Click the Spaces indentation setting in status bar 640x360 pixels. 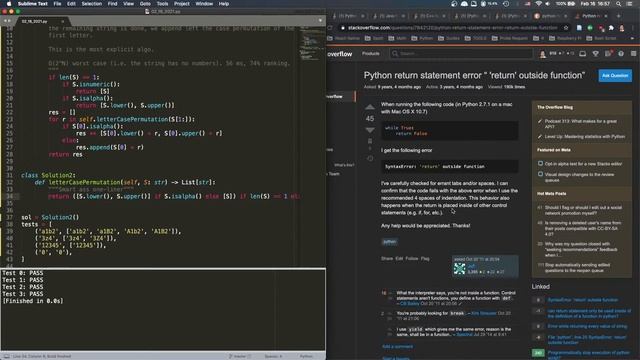pos(273,356)
